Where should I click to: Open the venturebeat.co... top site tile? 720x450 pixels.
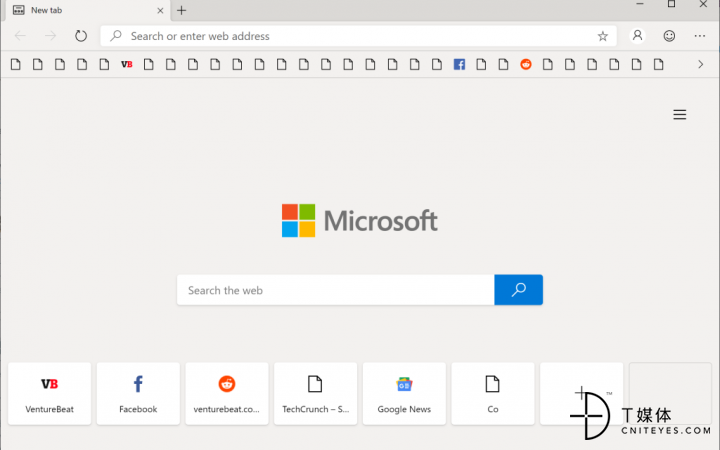click(x=227, y=394)
